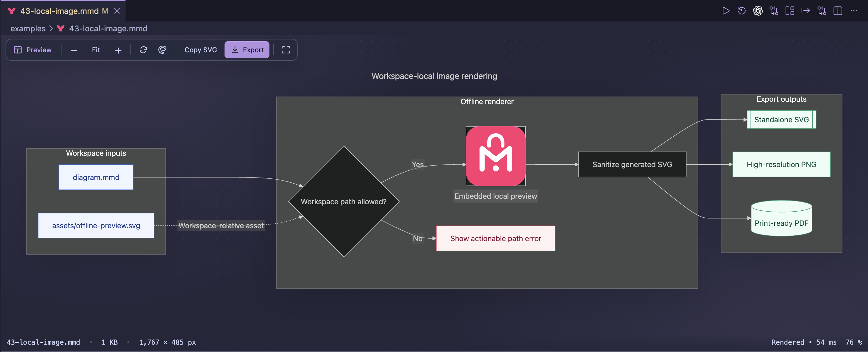
Task: Open the layout panels icon
Action: [x=790, y=11]
